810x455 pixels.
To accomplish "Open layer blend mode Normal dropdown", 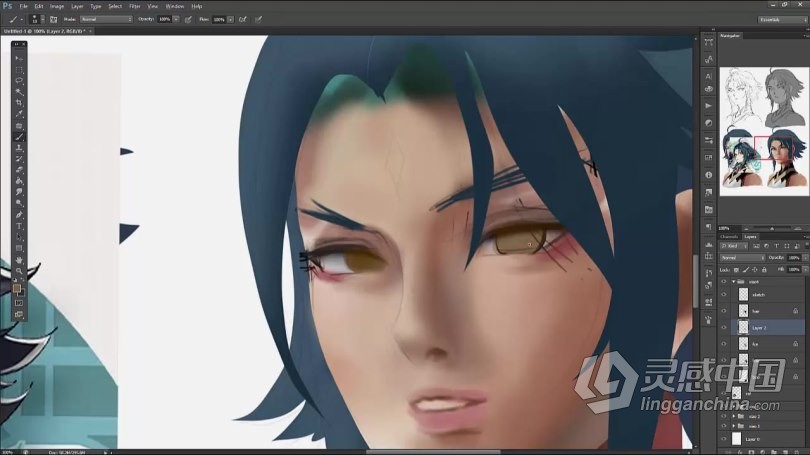I will tap(742, 258).
